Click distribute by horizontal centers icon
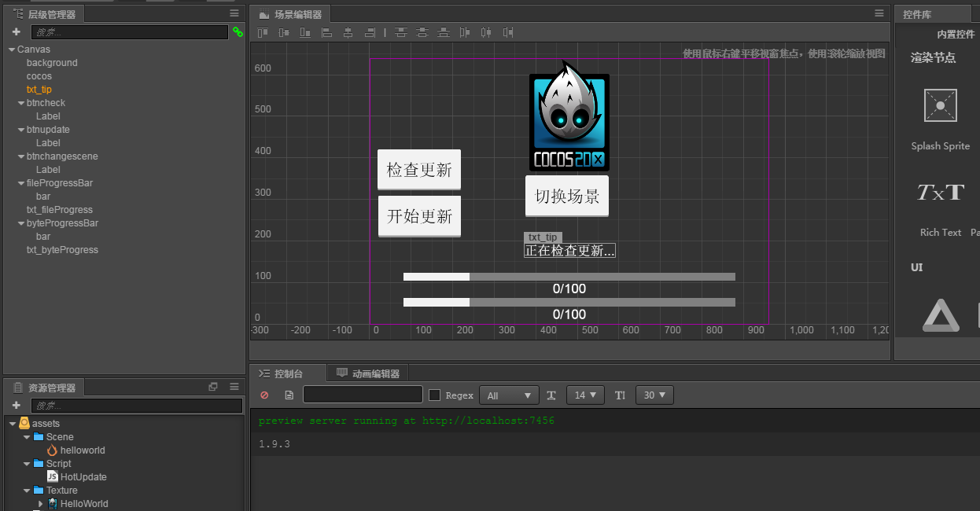Screen dimensions: 980x511 486,32
